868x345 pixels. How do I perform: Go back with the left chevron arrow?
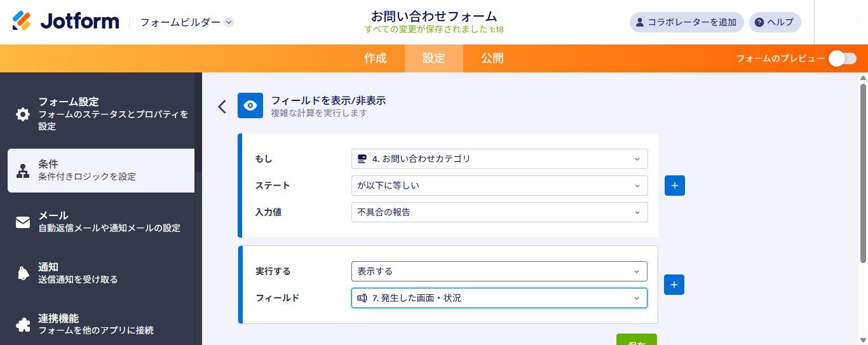pyautogui.click(x=222, y=106)
